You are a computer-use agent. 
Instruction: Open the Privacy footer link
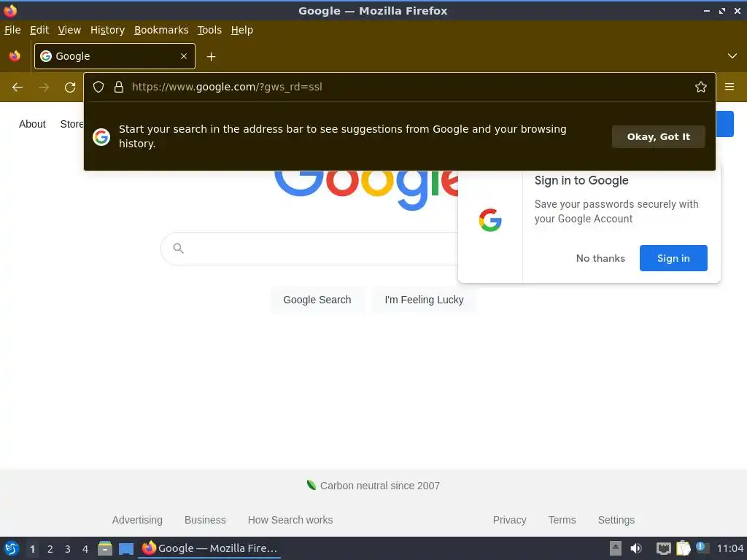point(509,520)
